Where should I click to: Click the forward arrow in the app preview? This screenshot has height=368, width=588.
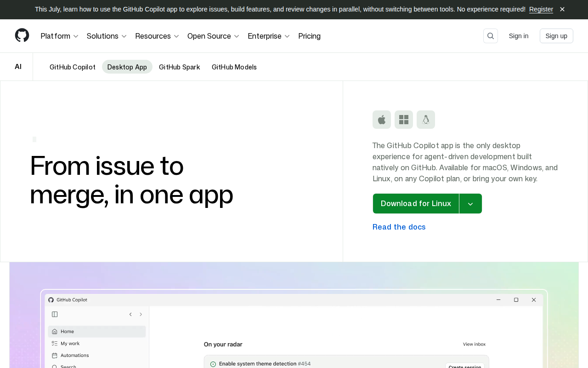coord(141,314)
